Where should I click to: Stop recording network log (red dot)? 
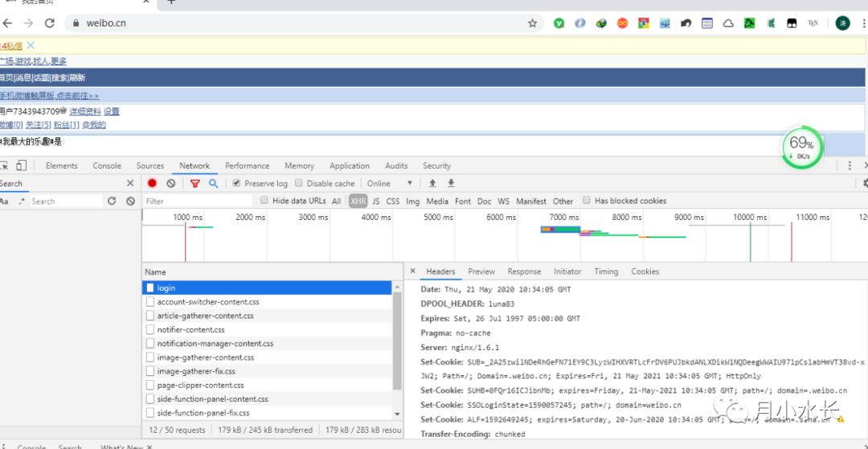click(x=152, y=183)
